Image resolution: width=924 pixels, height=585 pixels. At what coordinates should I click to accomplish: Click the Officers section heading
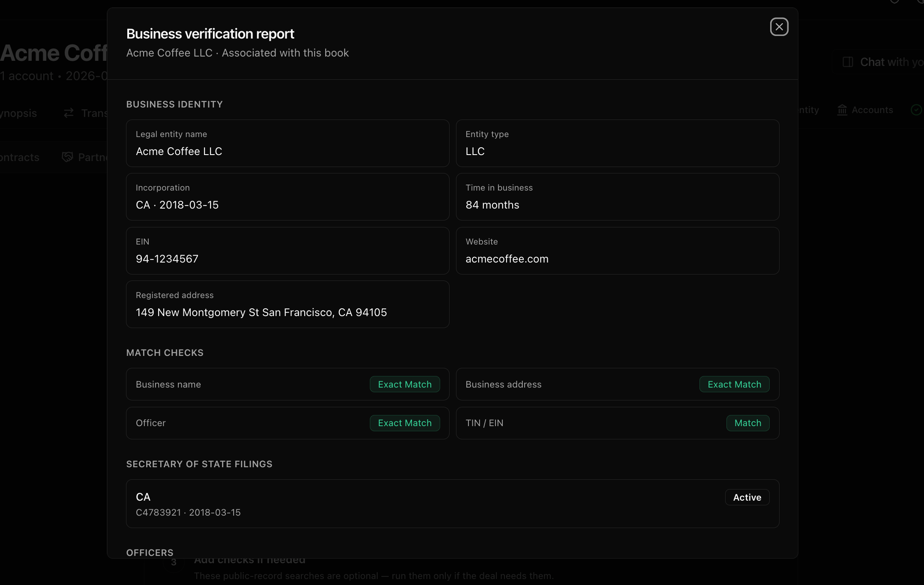(150, 553)
